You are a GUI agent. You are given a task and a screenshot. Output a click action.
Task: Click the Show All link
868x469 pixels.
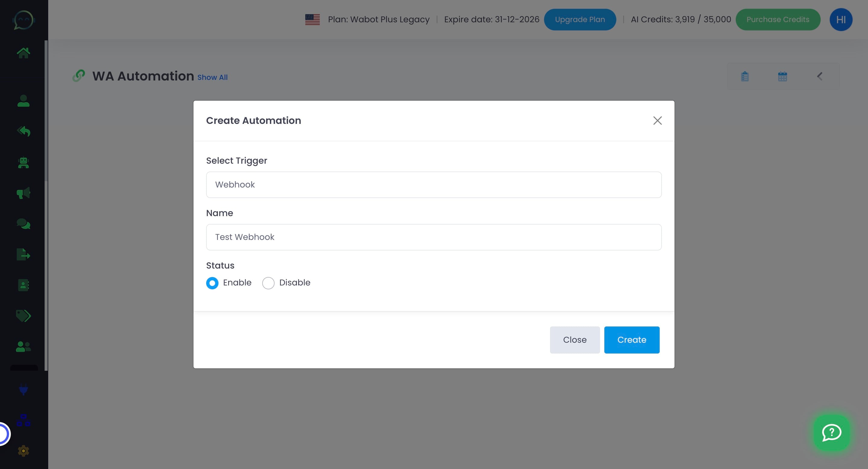click(x=212, y=77)
